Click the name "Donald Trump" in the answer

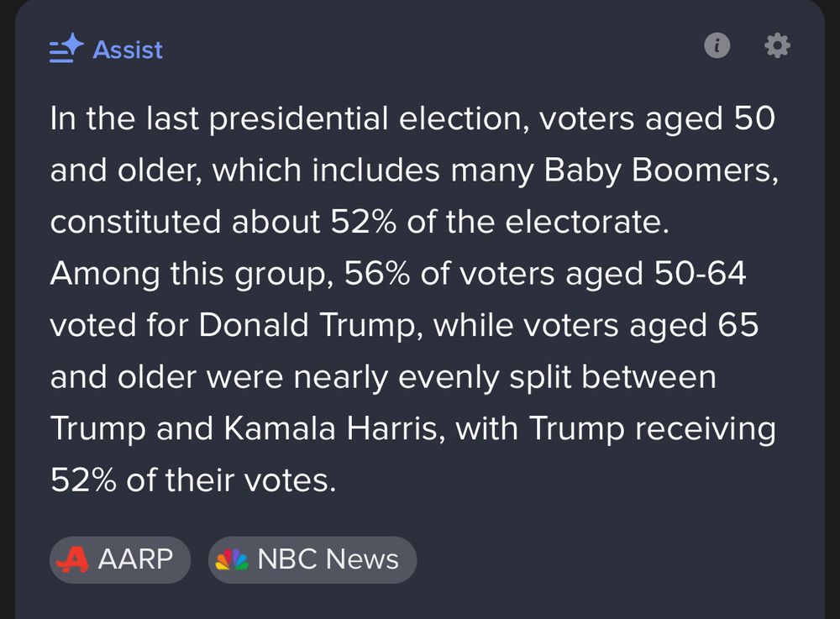307,326
